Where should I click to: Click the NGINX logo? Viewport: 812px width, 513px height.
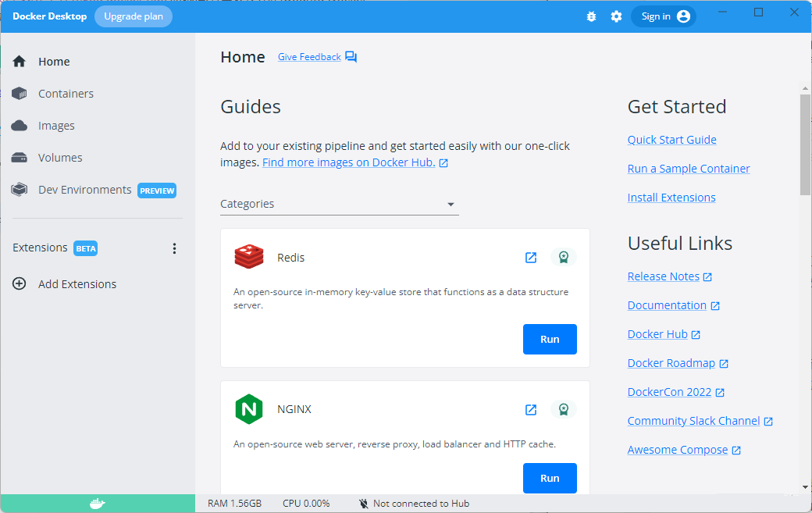tap(249, 409)
